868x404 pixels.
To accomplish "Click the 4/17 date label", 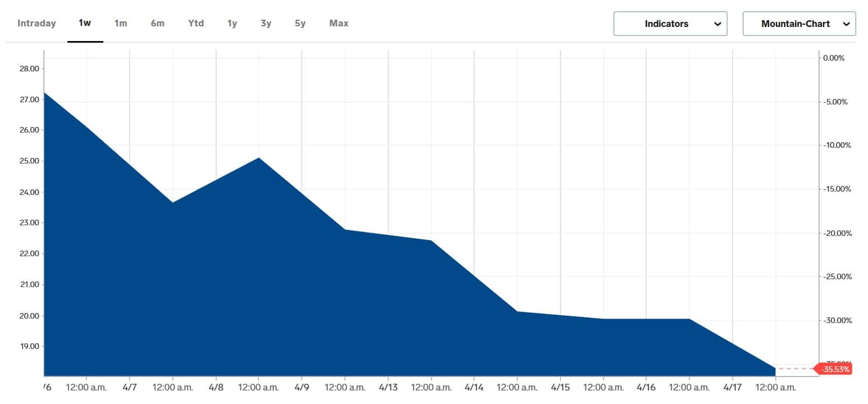I will click(x=733, y=387).
